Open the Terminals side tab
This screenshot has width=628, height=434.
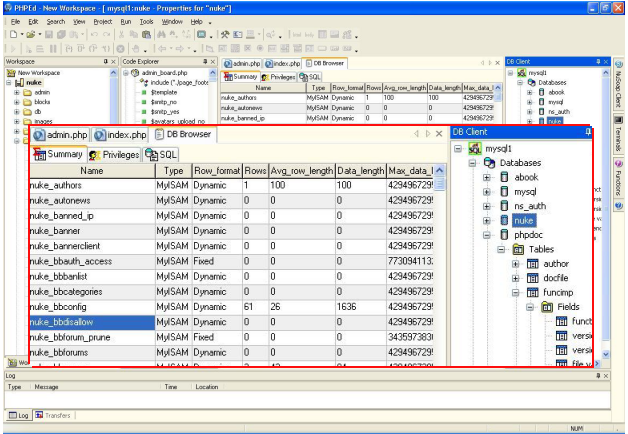click(x=619, y=135)
